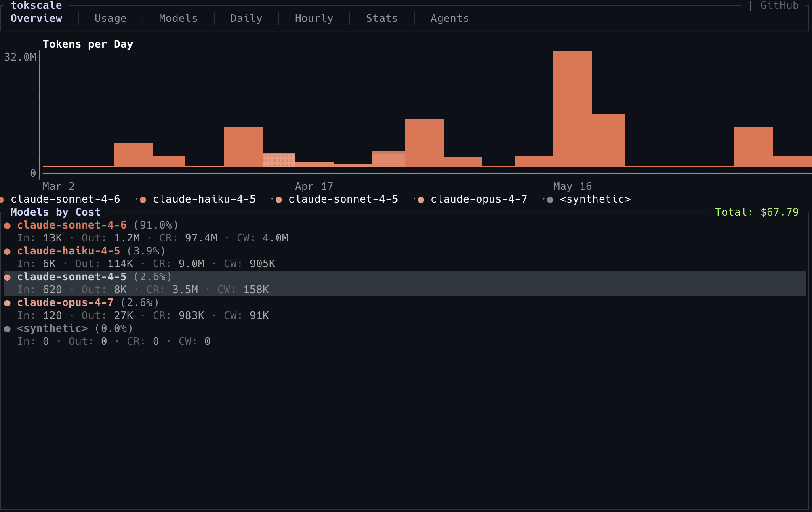Click the "CW: 158K" cache write value
This screenshot has height=512, width=812.
click(243, 290)
